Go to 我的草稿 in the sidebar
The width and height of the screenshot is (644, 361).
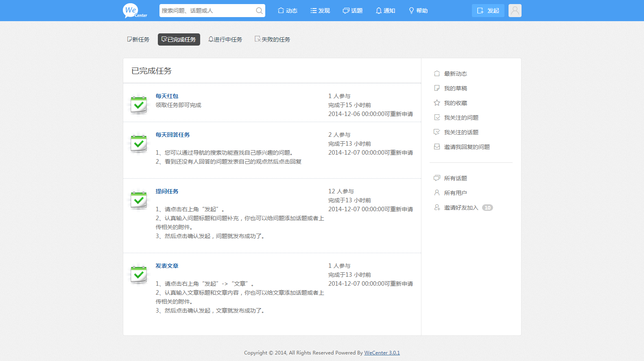(x=455, y=88)
